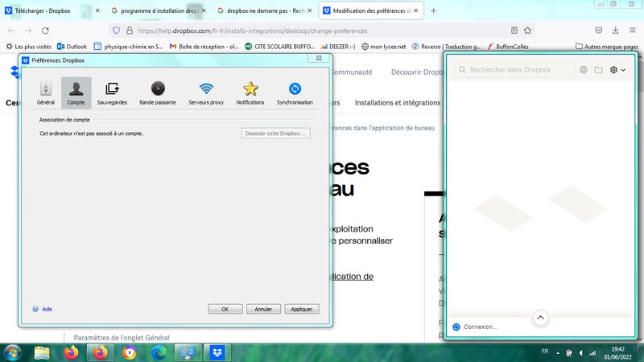The width and height of the screenshot is (644, 362).
Task: Open the Autres marque-pages folder
Action: [607, 47]
